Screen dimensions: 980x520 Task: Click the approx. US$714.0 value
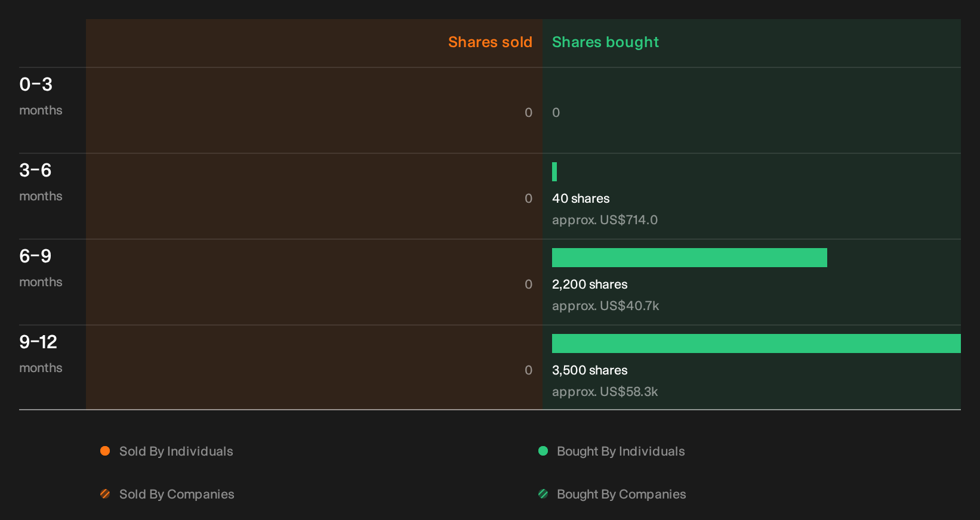(605, 220)
